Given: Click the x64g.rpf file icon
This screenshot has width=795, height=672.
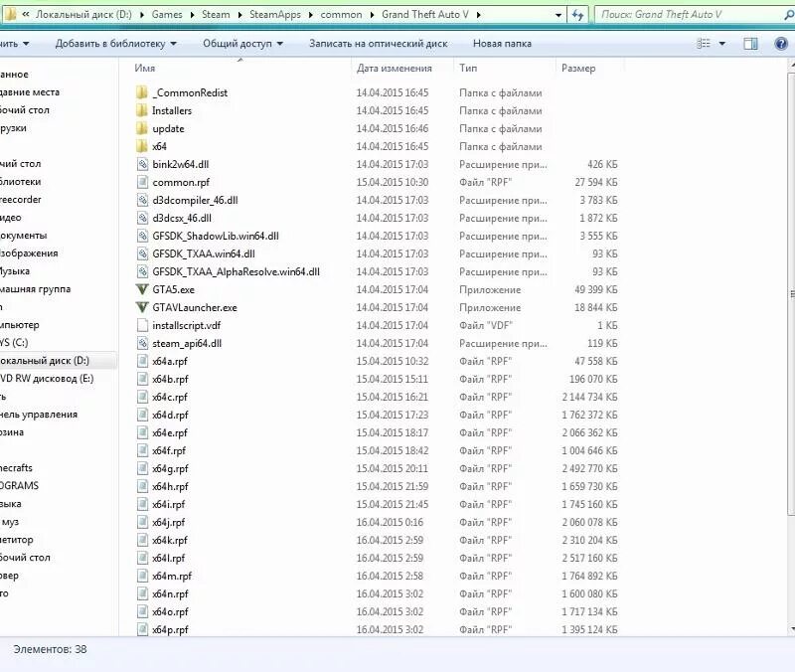Looking at the screenshot, I should [142, 468].
